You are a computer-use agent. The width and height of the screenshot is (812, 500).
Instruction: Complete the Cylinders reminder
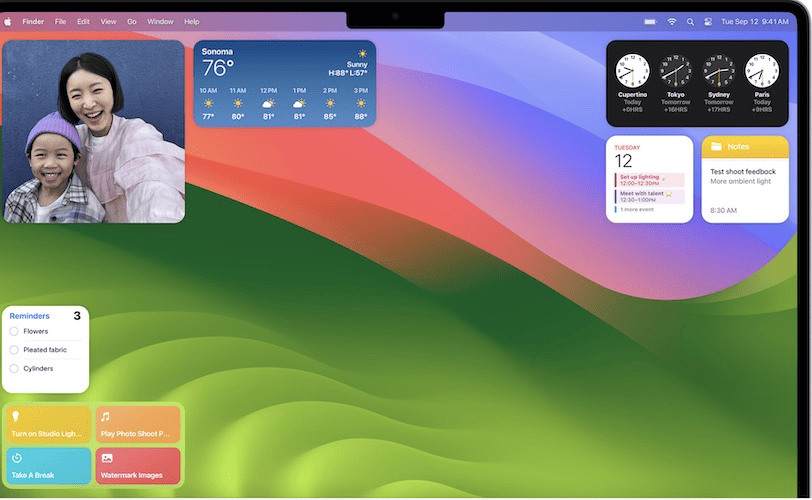pyautogui.click(x=14, y=369)
